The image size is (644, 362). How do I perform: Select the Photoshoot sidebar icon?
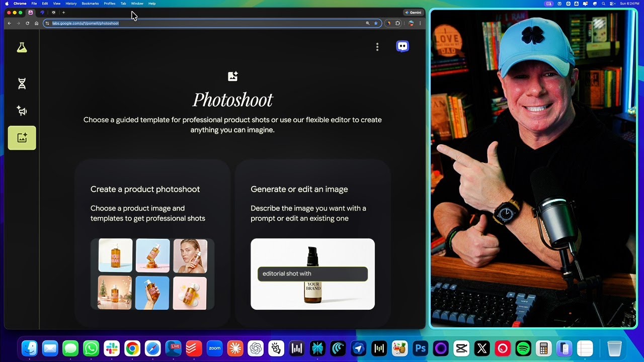click(22, 138)
